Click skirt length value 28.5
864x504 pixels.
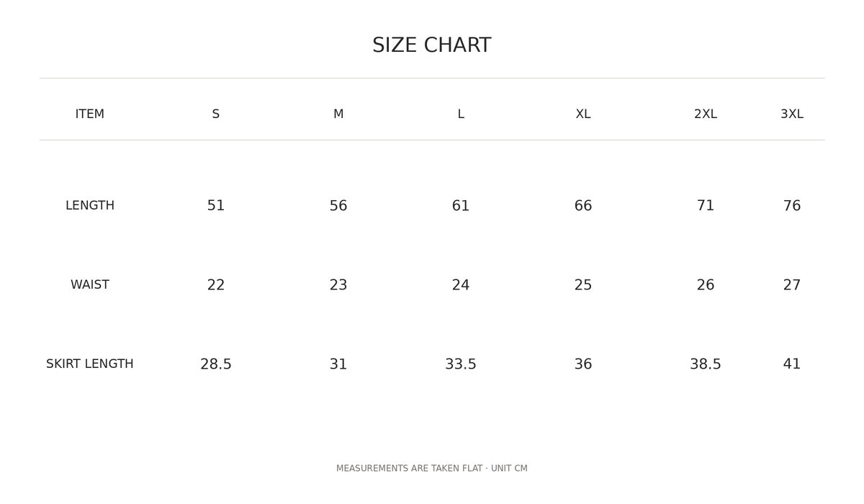[216, 364]
